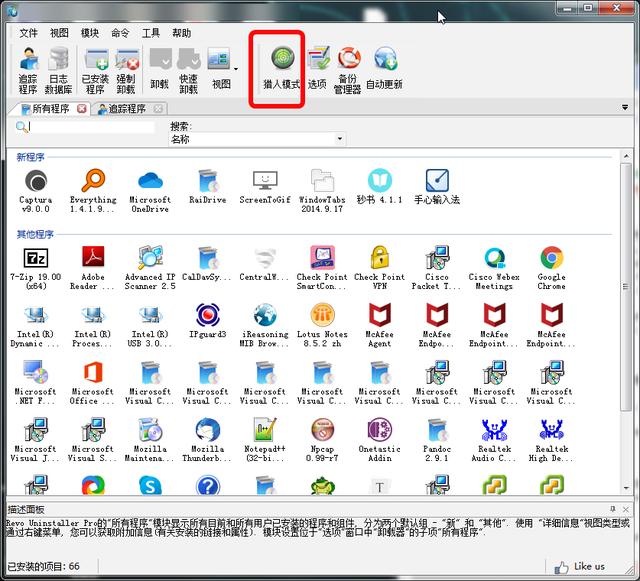Click the Like us button
The height and width of the screenshot is (581, 640).
[x=580, y=567]
